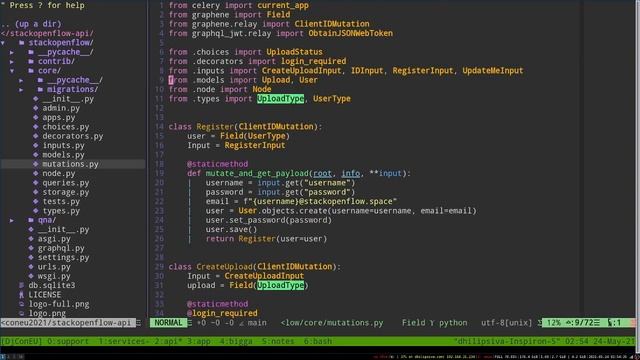640x360 pixels.
Task: Open the core/__init__.py file
Action: click(x=68, y=99)
